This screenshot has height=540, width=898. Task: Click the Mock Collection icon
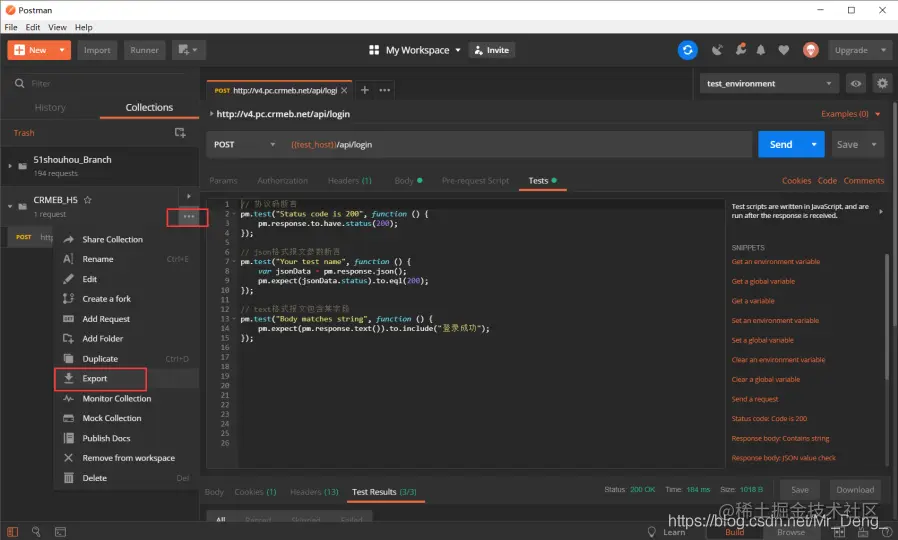(69, 419)
